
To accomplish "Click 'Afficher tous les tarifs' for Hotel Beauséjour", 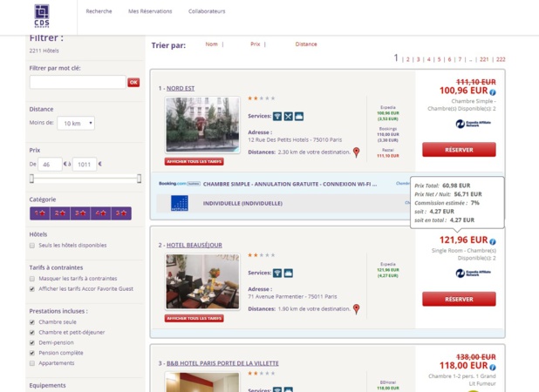I will (x=194, y=318).
